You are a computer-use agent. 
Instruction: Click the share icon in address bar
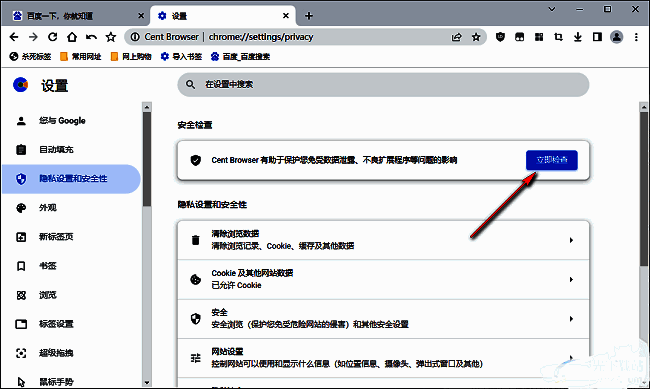point(456,37)
